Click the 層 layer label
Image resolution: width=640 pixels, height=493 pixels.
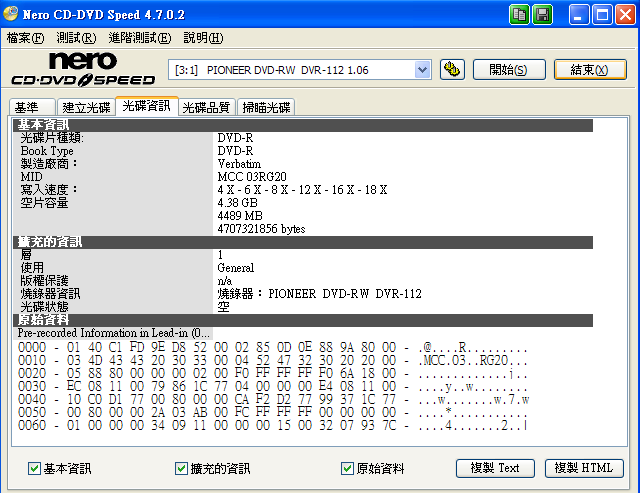pyautogui.click(x=26, y=255)
